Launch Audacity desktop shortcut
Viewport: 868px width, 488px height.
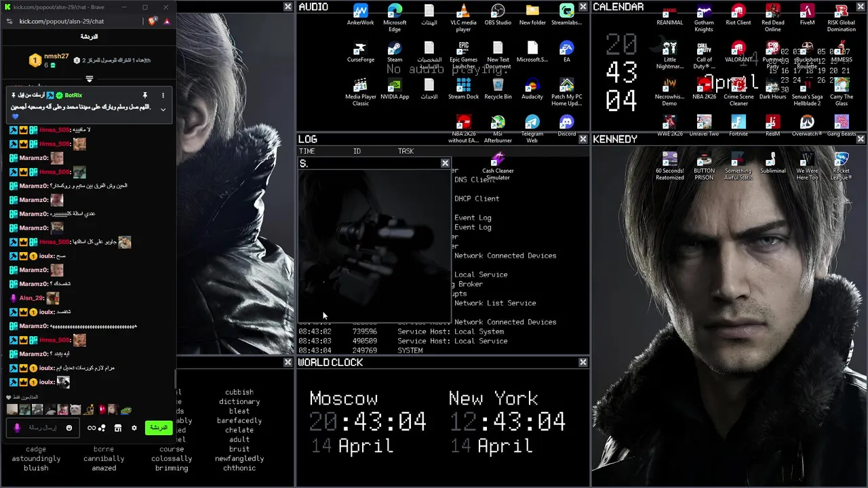coord(532,89)
